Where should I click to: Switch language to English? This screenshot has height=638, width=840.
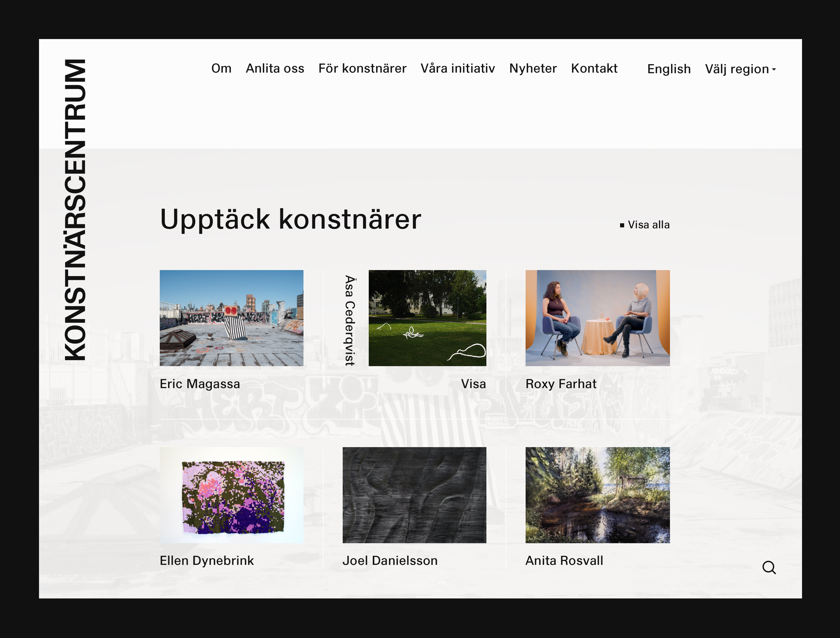click(668, 69)
